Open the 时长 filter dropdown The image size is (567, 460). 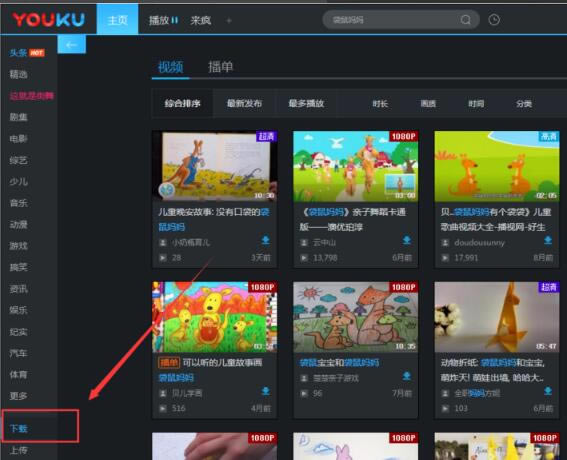[x=380, y=104]
